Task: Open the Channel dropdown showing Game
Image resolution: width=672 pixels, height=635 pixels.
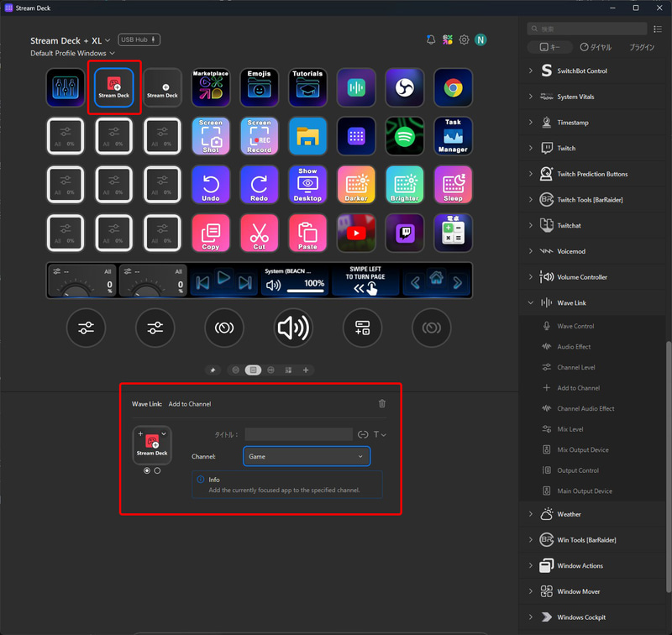Action: click(x=306, y=456)
